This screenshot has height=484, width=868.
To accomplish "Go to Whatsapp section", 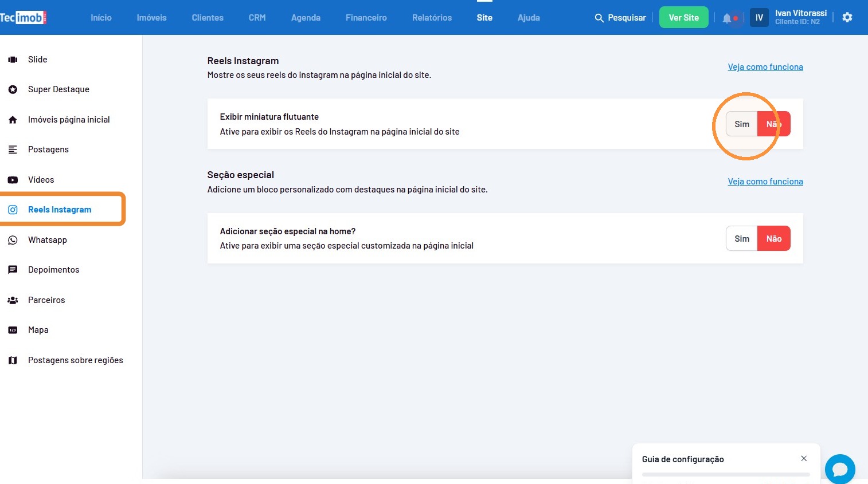I will point(48,240).
